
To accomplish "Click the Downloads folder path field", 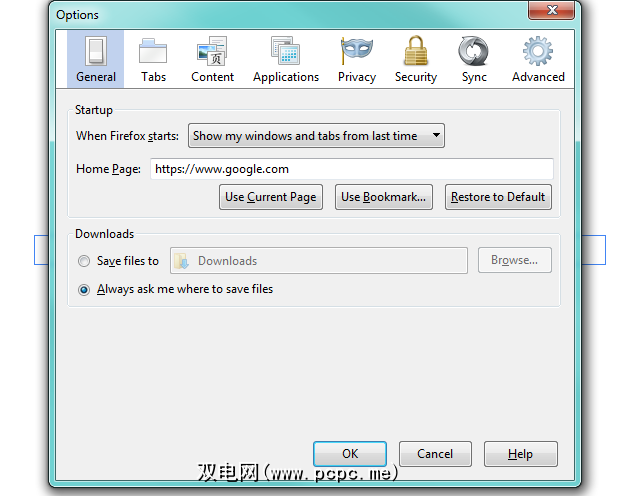I will [319, 261].
